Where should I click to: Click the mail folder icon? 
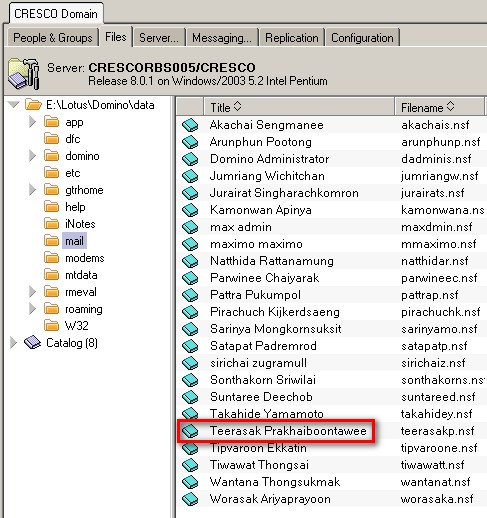click(x=52, y=241)
